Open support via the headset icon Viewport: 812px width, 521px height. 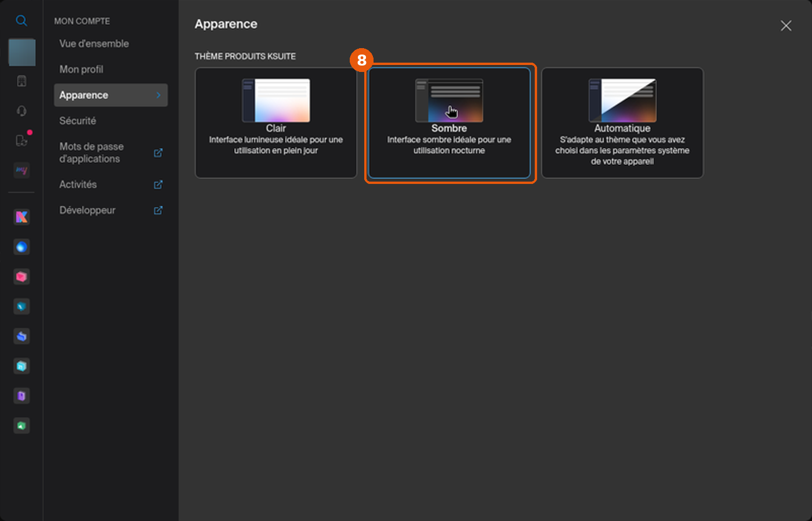(21, 111)
